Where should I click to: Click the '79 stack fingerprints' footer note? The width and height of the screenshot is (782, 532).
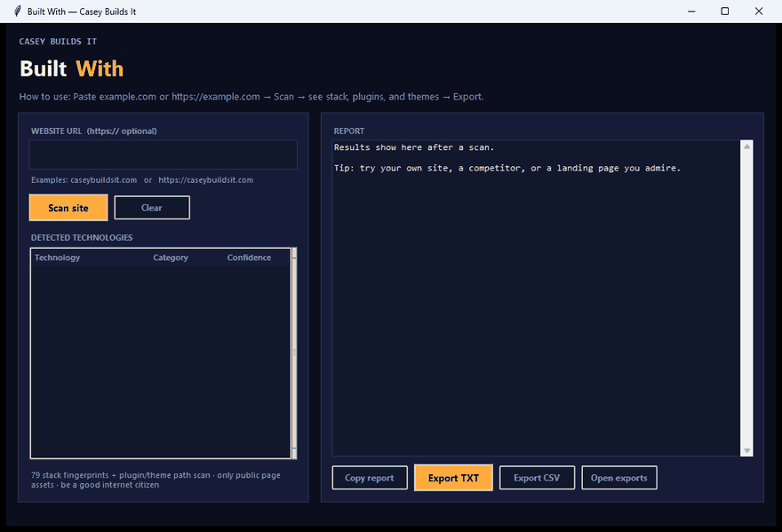pyautogui.click(x=156, y=480)
